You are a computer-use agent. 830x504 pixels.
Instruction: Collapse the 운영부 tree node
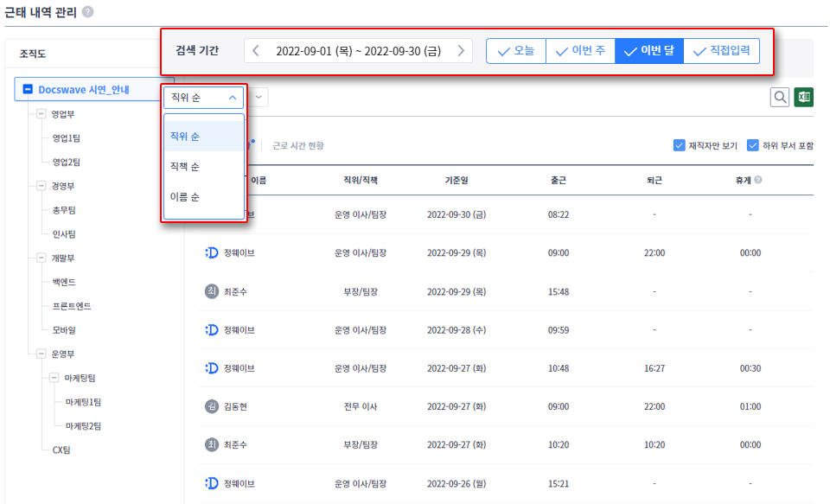tap(41, 354)
